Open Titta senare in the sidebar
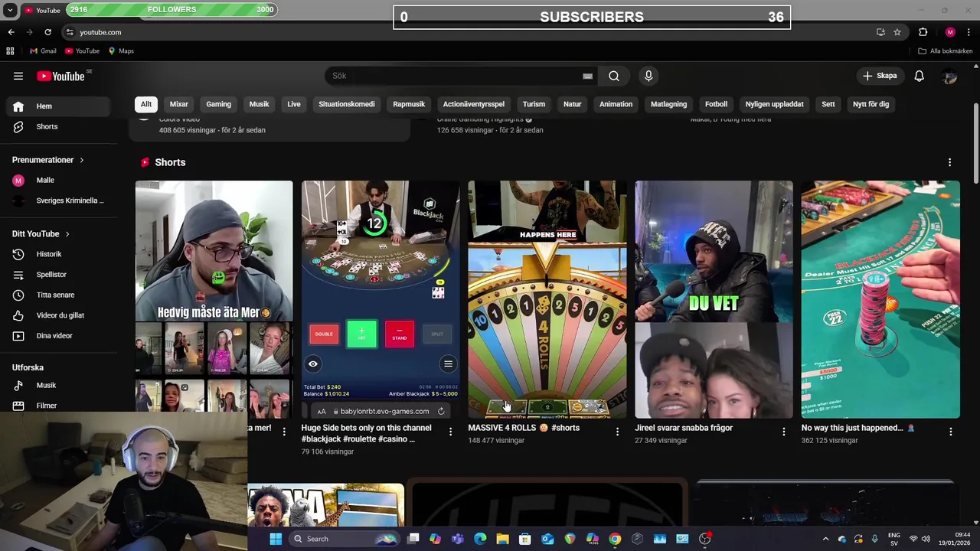980x551 pixels. point(58,295)
